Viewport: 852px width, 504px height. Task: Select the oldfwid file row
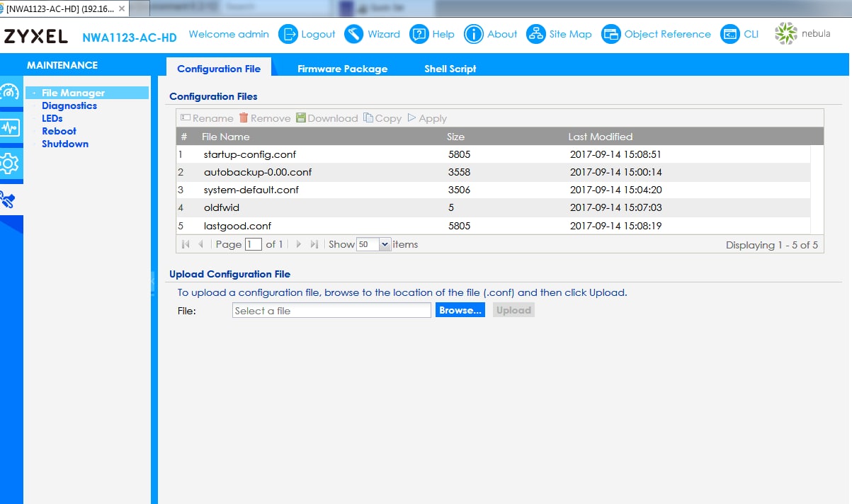493,207
